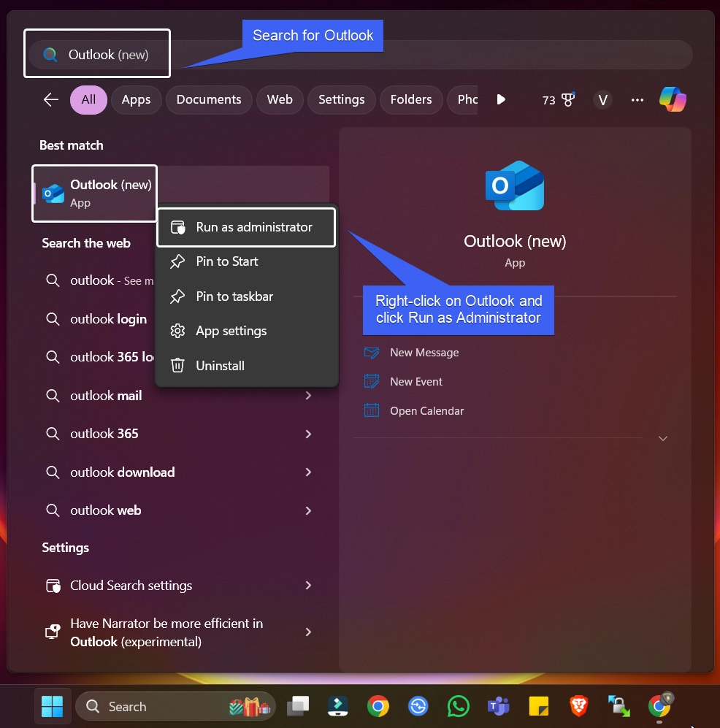
Task: Open the second Chrome icon with profile badge
Action: click(660, 705)
